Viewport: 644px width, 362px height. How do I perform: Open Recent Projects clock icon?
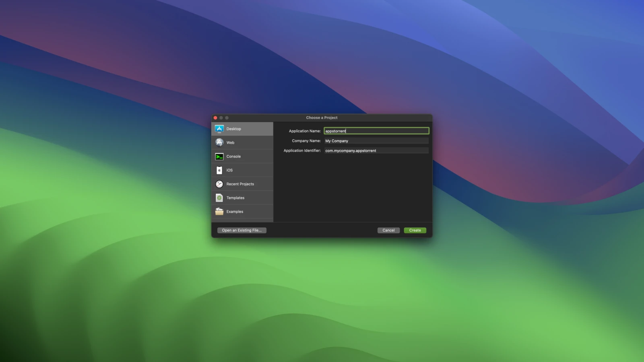219,184
